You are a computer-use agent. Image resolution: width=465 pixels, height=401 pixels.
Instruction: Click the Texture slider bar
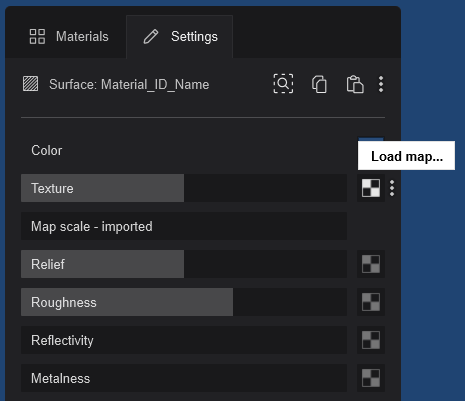pyautogui.click(x=184, y=188)
